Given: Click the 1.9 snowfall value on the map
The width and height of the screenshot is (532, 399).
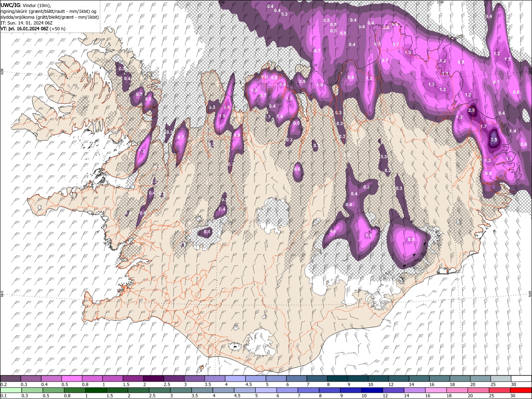Looking at the screenshot, I should point(222,116).
